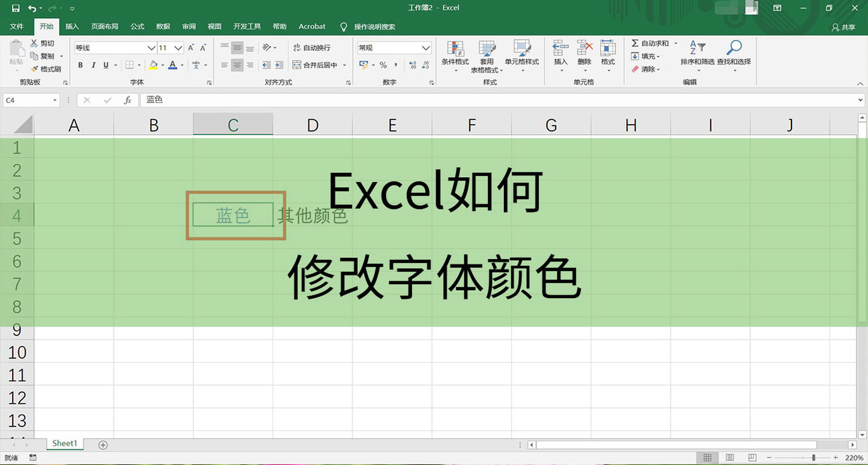
Task: Click the percent style button
Action: [383, 65]
